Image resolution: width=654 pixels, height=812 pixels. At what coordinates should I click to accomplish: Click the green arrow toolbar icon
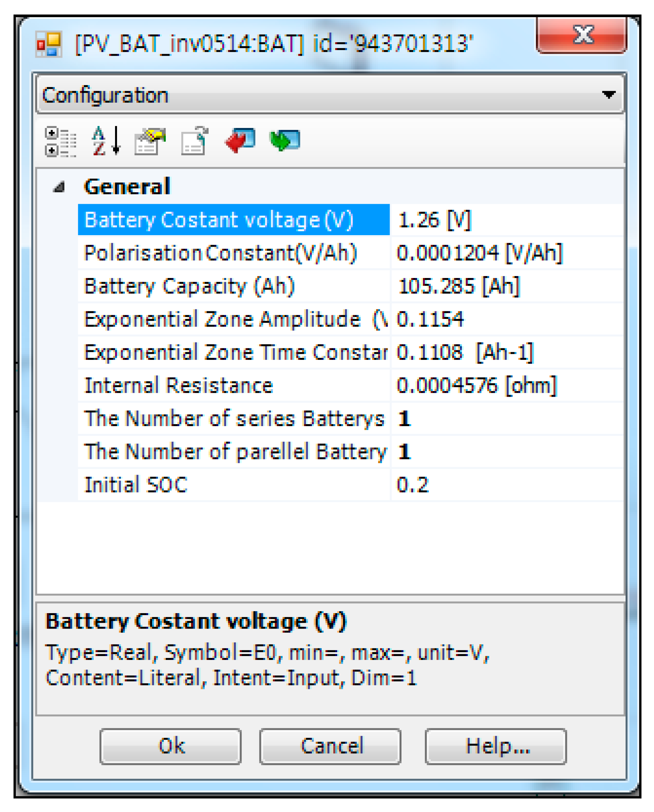tap(285, 140)
